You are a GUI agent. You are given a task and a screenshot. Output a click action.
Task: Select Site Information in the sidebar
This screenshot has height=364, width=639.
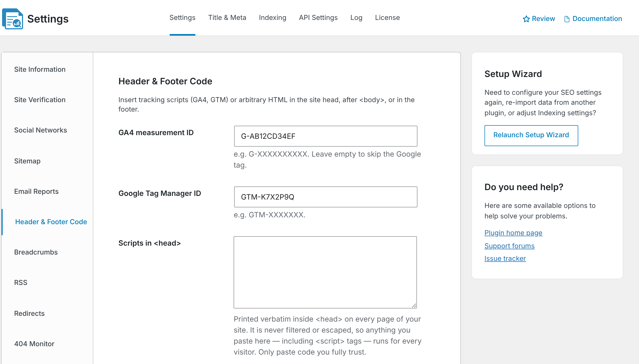(40, 69)
